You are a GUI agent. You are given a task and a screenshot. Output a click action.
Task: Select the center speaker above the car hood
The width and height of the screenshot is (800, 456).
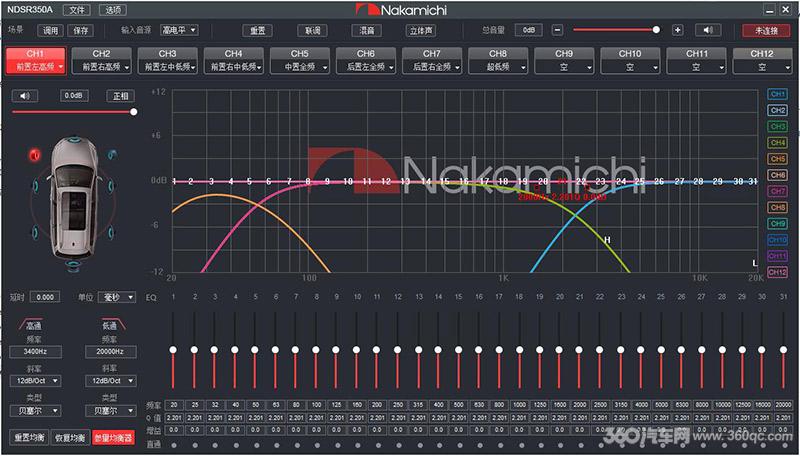73,139
